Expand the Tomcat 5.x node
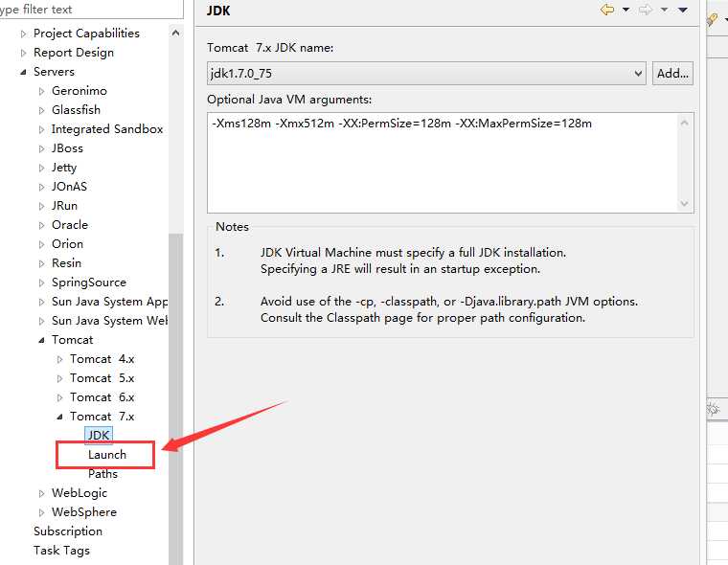This screenshot has width=728, height=565. click(60, 378)
